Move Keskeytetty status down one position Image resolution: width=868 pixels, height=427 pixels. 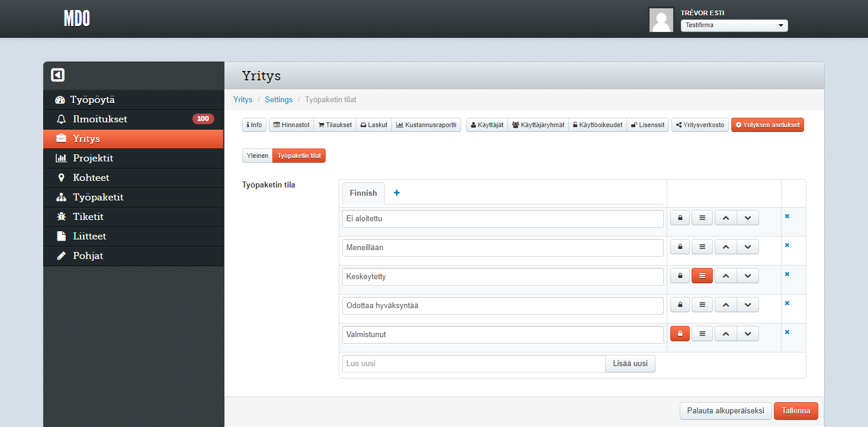[748, 276]
